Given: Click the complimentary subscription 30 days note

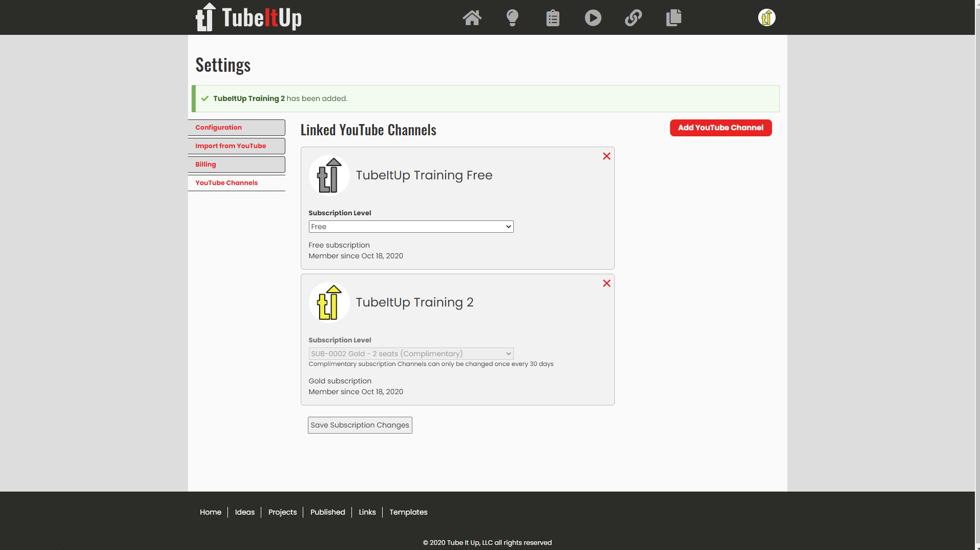Looking at the screenshot, I should pos(431,364).
